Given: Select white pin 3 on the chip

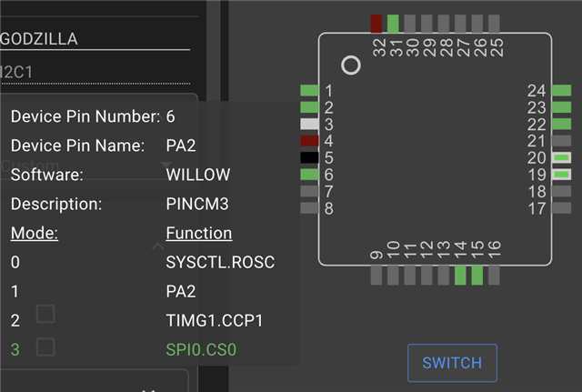Looking at the screenshot, I should tap(309, 124).
